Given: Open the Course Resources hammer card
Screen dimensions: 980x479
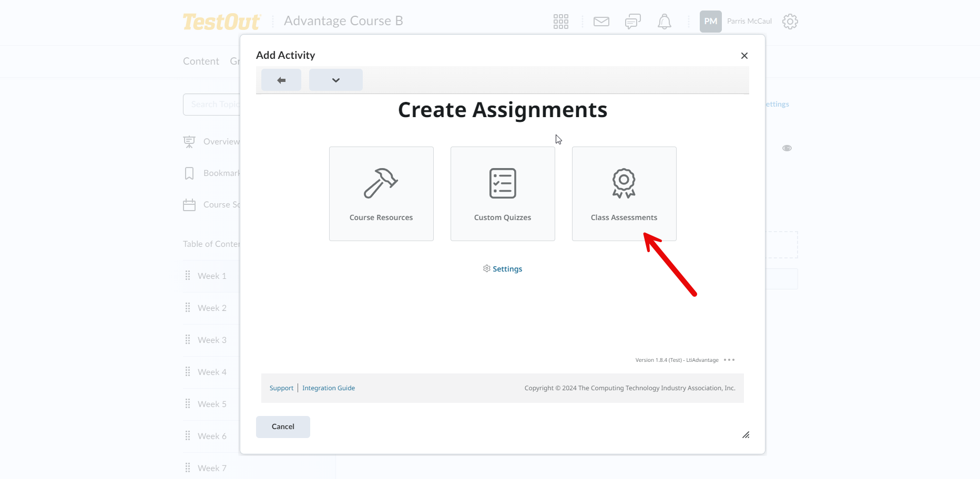Looking at the screenshot, I should (x=381, y=194).
